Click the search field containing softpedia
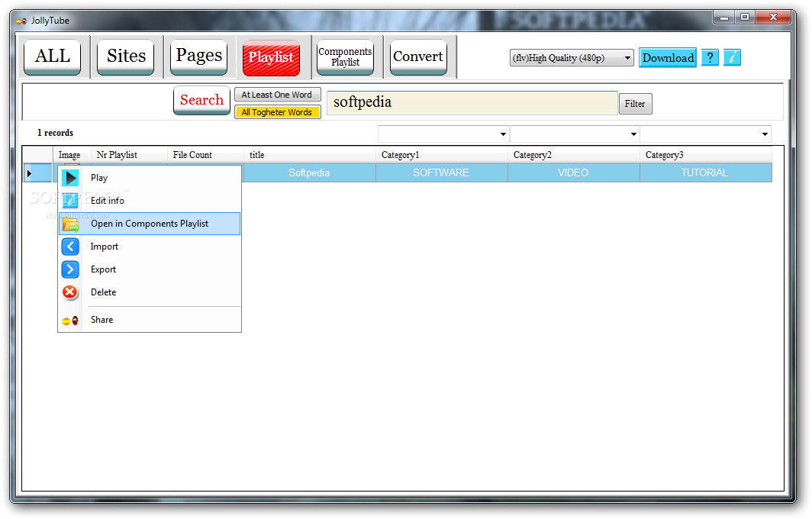 tap(472, 102)
